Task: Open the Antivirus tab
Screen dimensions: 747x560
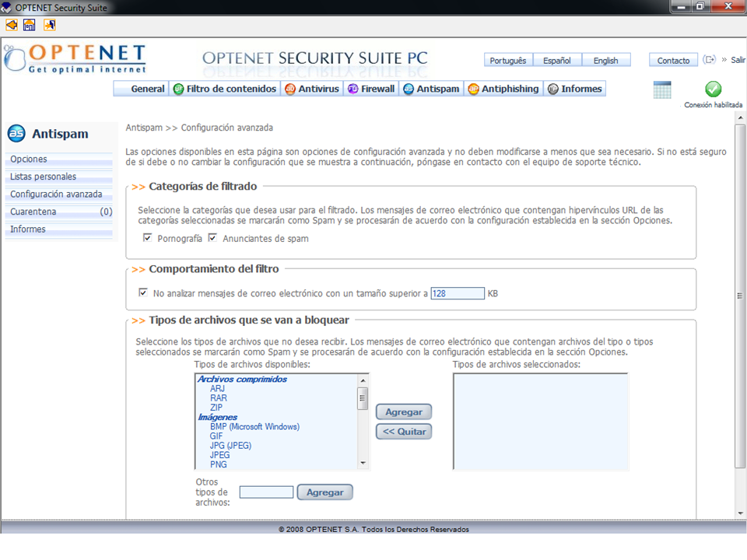Action: click(x=312, y=89)
